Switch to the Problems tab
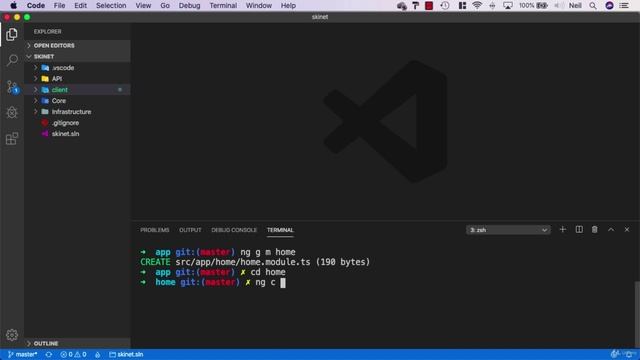Screen dimensions: 640x360 155,230
